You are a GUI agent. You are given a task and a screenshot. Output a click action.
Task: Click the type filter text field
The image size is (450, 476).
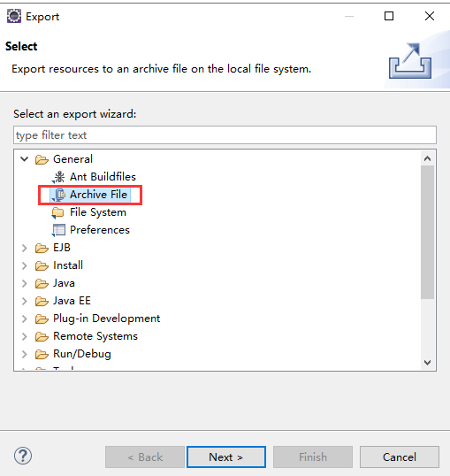[x=225, y=135]
